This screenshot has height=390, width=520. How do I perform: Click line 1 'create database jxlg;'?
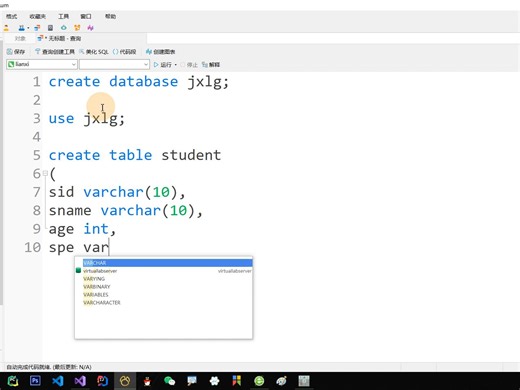point(139,82)
